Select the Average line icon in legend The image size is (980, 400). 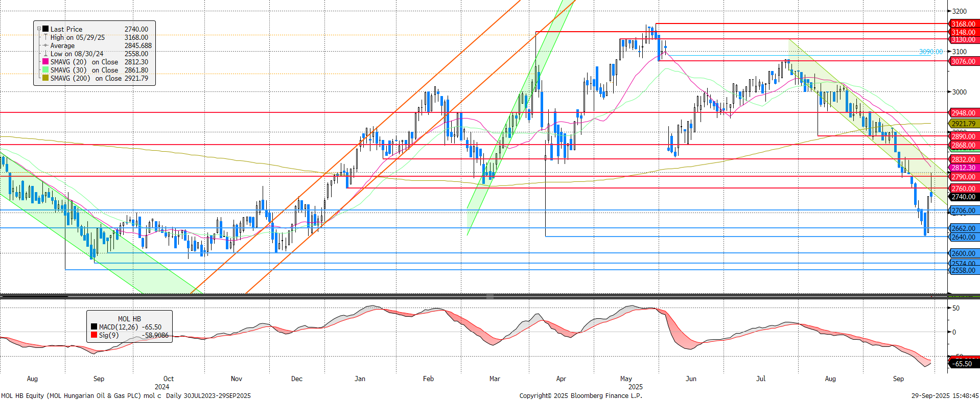click(46, 45)
